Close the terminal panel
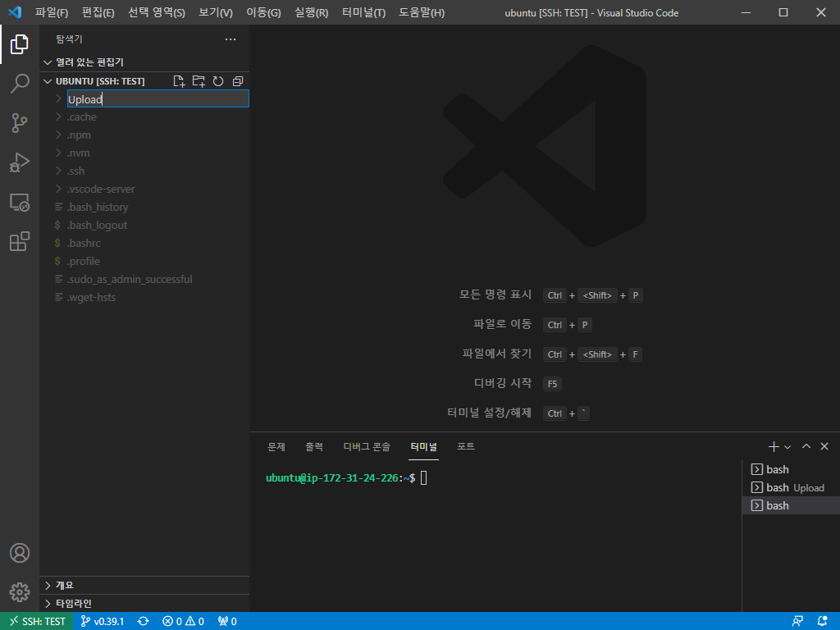840x630 pixels. pyautogui.click(x=824, y=446)
